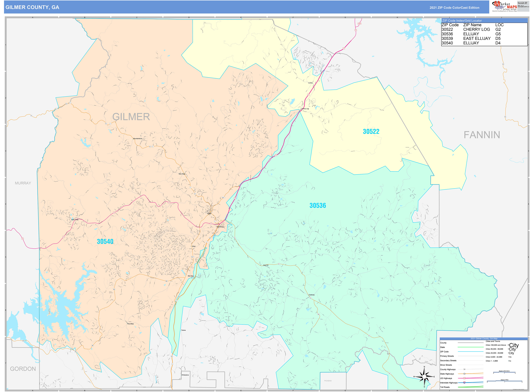Select the 30539 cell in the index table
This screenshot has width=532, height=392.
coord(447,38)
